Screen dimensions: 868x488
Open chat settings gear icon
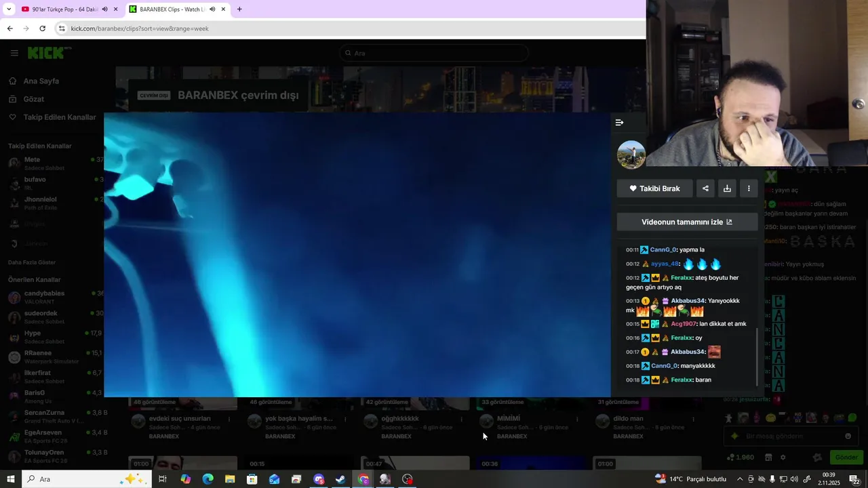[783, 457]
